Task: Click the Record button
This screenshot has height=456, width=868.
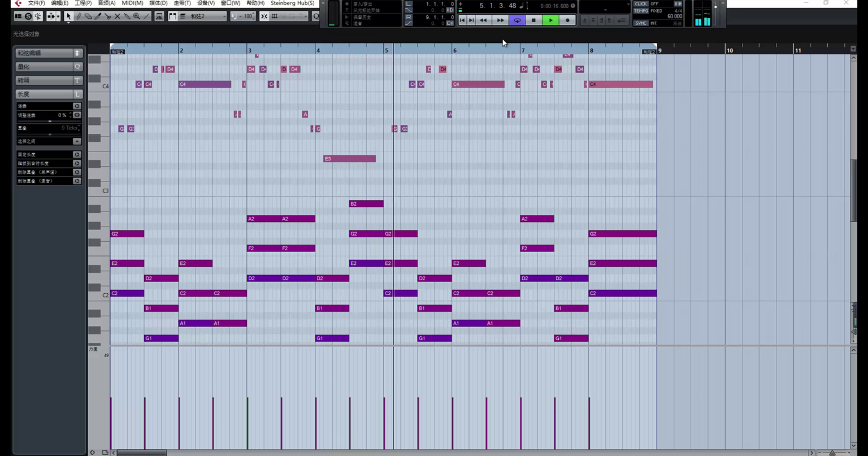Action: click(x=567, y=20)
